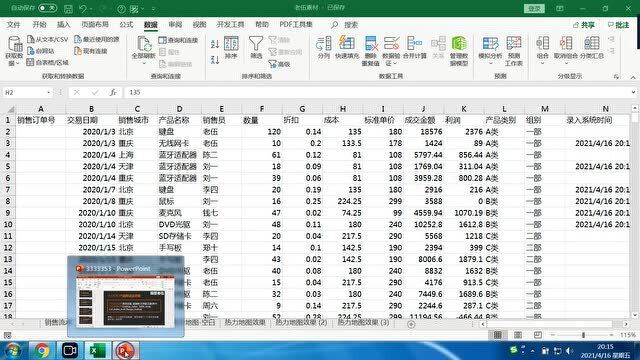
Task: Select Normal view in status bar
Action: [x=498, y=335]
